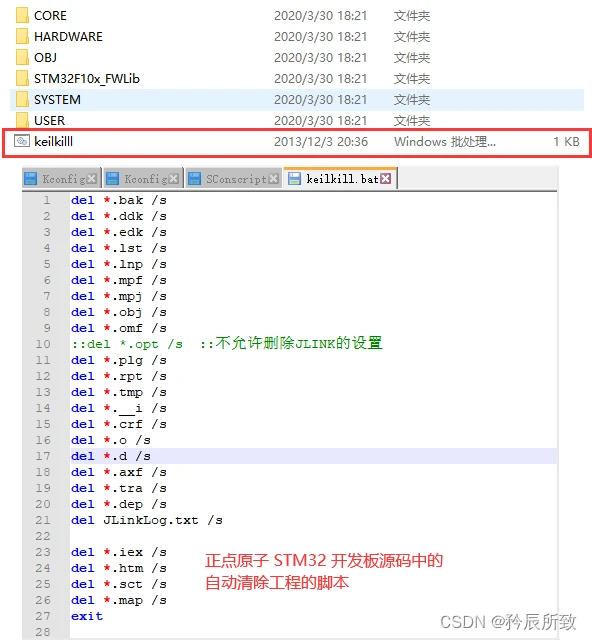Place cursor on 'del *.dep /s' line
The image size is (592, 640).
click(x=119, y=504)
